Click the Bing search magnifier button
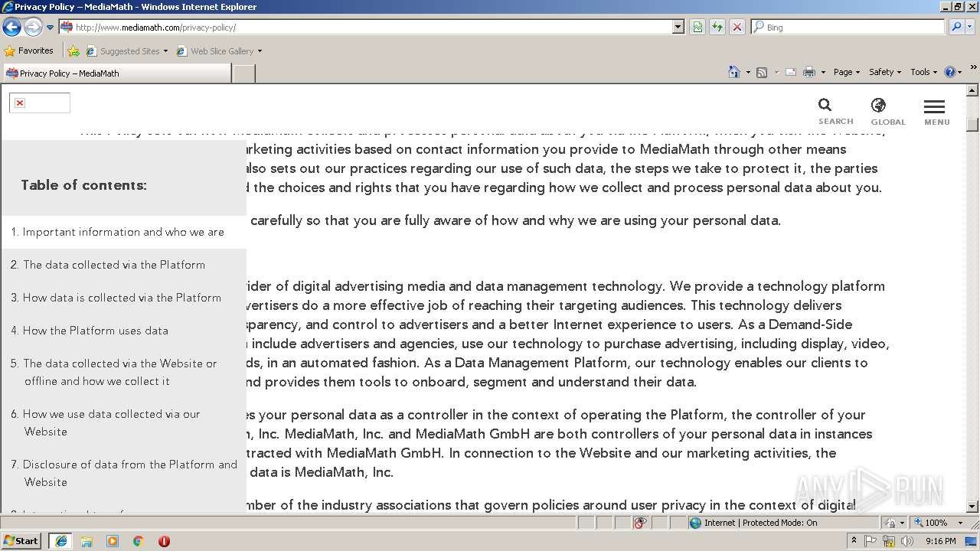The width and height of the screenshot is (980, 551). click(955, 27)
